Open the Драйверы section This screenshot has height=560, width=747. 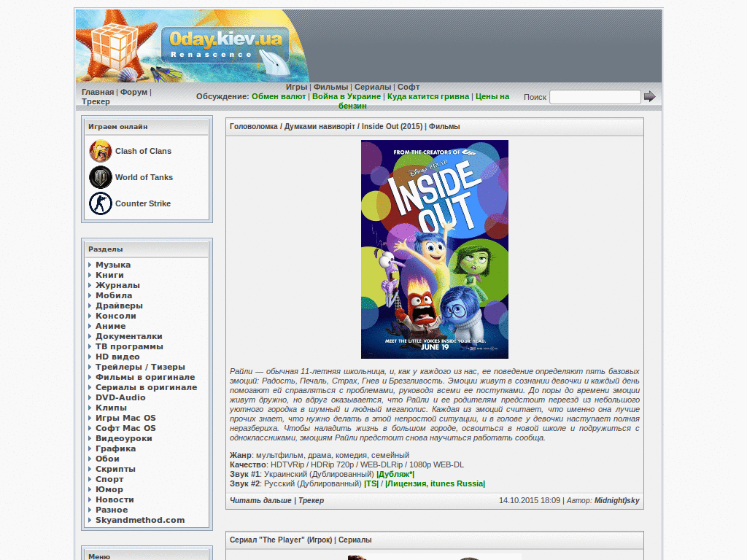pyautogui.click(x=119, y=306)
